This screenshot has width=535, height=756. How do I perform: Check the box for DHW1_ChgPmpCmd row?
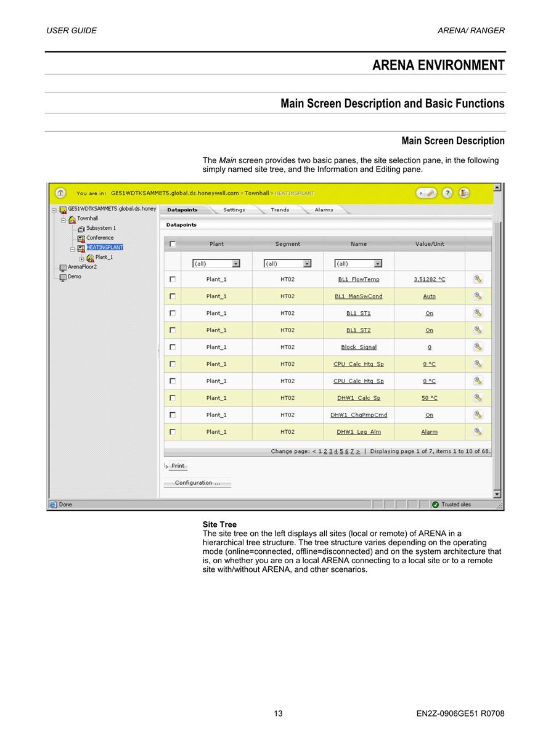173,415
